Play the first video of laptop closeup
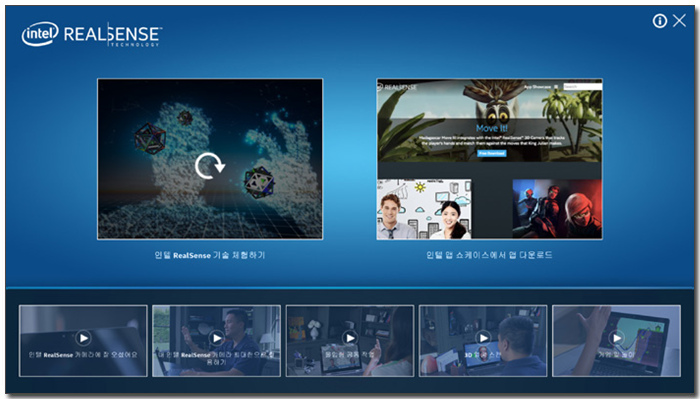This screenshot has width=700, height=399. [83, 338]
